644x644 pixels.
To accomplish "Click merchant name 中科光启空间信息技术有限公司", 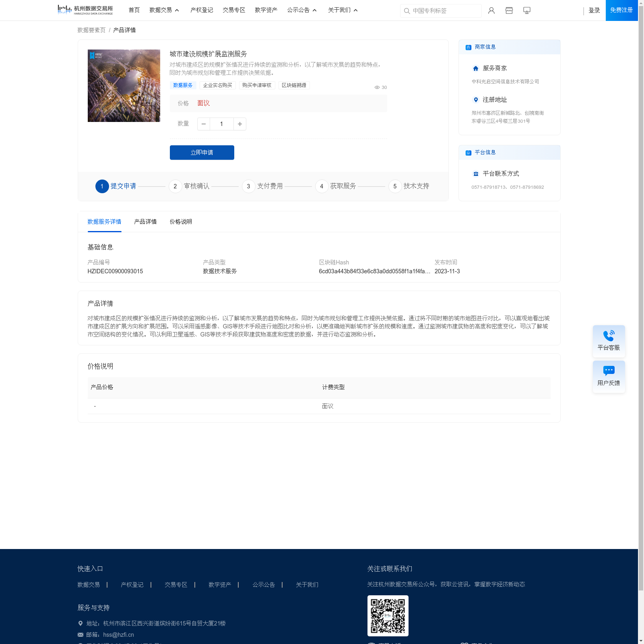I will tap(505, 82).
